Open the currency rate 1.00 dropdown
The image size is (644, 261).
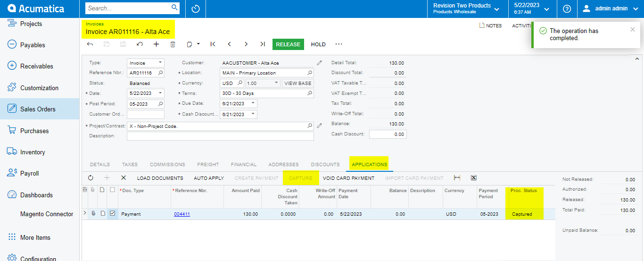pyautogui.click(x=277, y=83)
